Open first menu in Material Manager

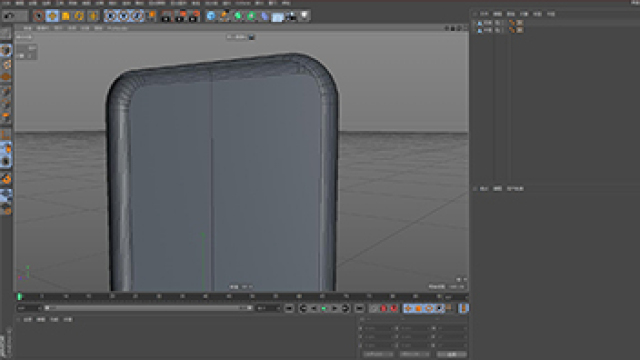(x=27, y=320)
